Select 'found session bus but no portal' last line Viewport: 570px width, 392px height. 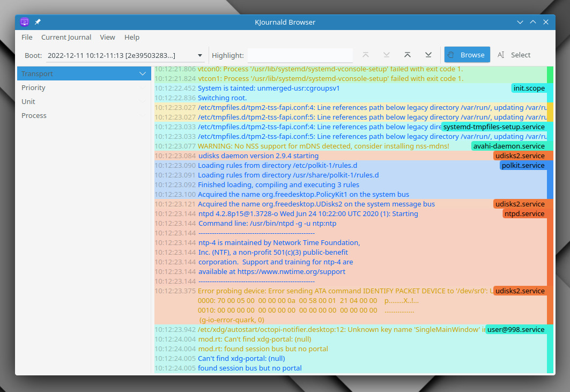[x=351, y=368]
